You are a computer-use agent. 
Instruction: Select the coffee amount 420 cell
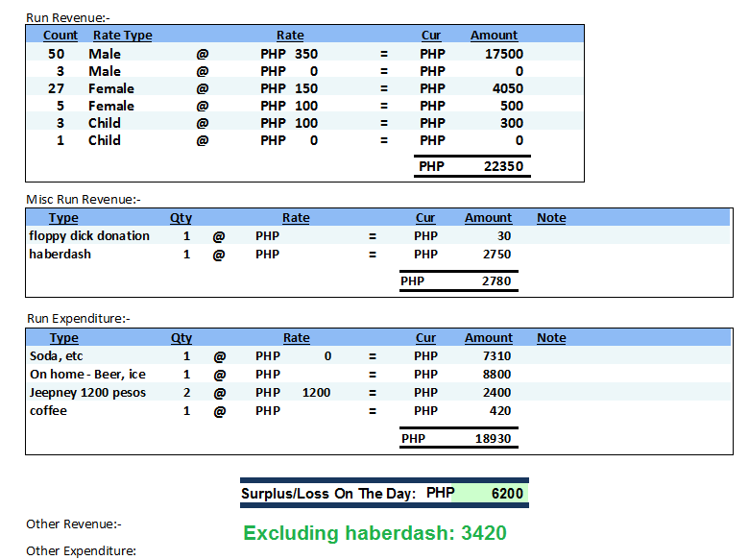(x=501, y=410)
